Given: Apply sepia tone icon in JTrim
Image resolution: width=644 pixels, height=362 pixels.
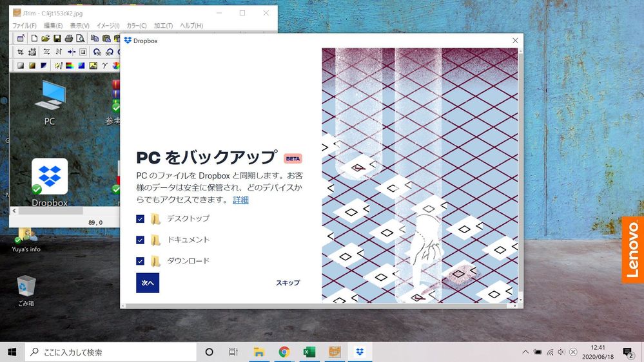Looking at the screenshot, I should 32,65.
